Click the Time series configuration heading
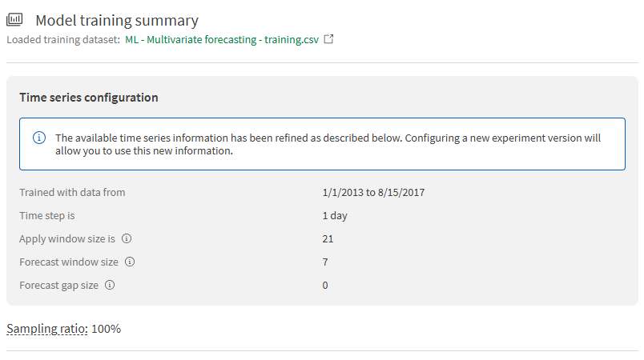This screenshot has height=360, width=644. coord(88,98)
